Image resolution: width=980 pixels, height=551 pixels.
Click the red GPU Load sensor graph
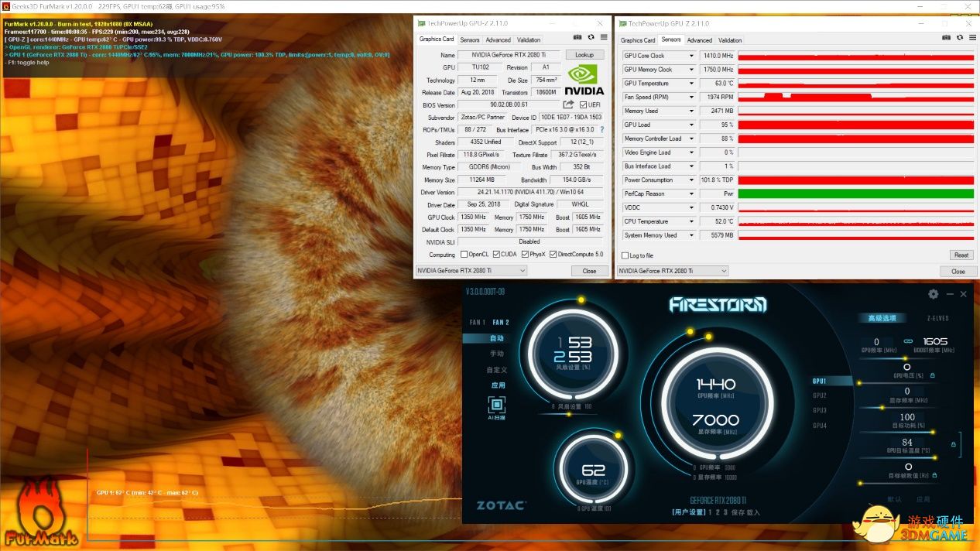[855, 125]
